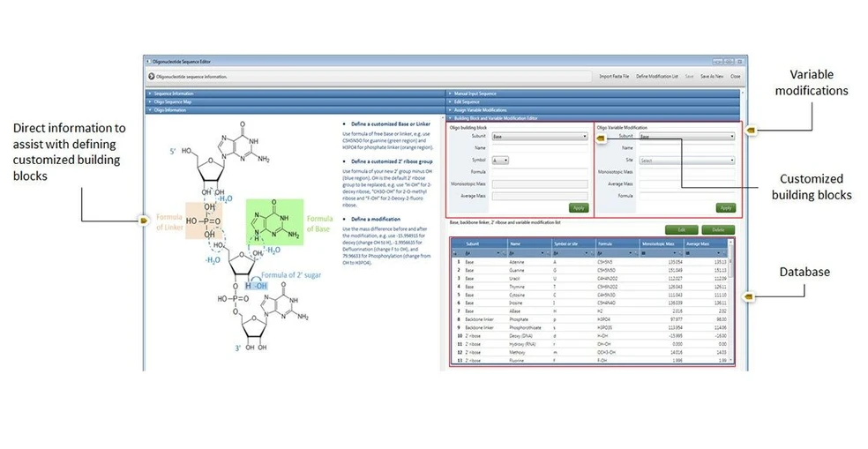Click Symbol or site filter operator icon
Image resolution: width=868 pixels, height=449 pixels.
pos(556,253)
